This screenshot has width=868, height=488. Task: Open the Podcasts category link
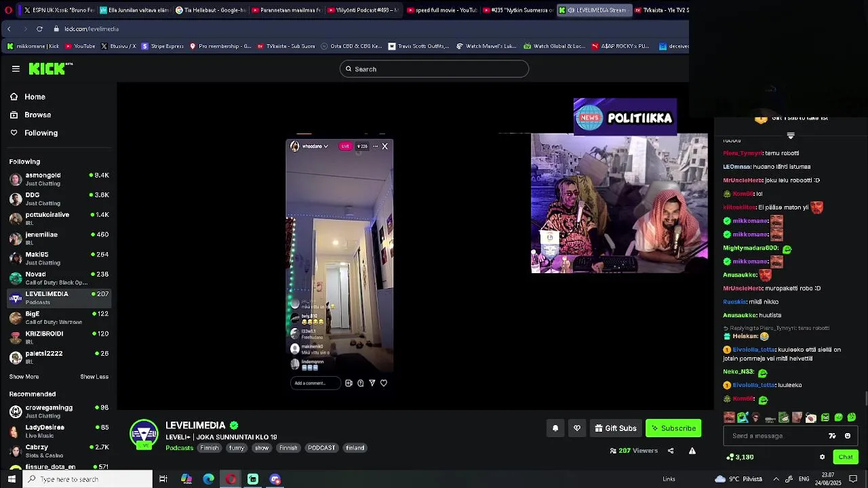(180, 448)
